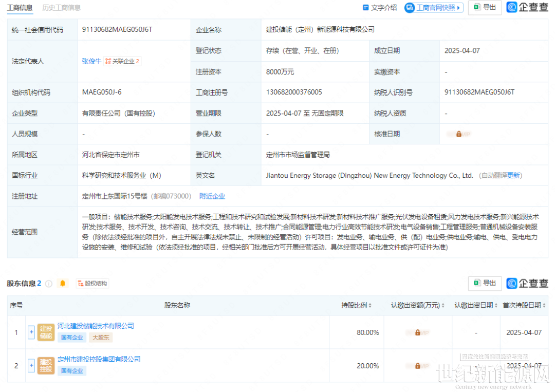
Task: Select address 定州市上东国际15号楼
Action: [x=115, y=196]
